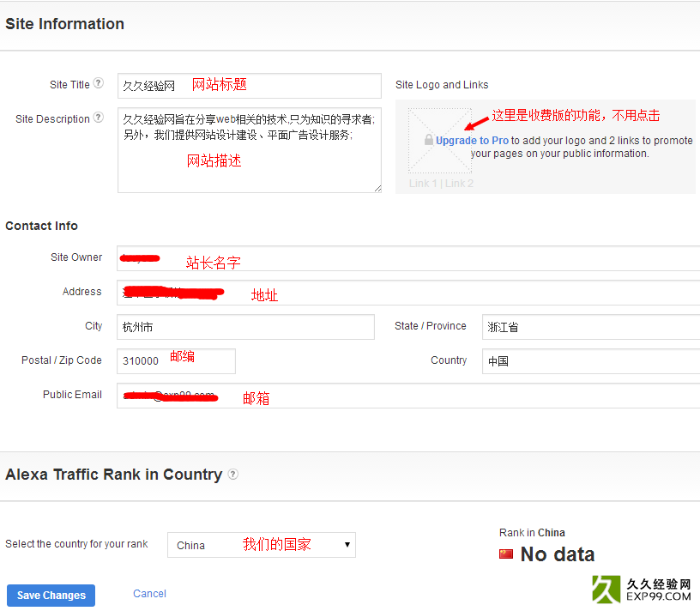Click the lock icon beside Upgrade to Pro
The width and height of the screenshot is (700, 611).
pyautogui.click(x=428, y=140)
